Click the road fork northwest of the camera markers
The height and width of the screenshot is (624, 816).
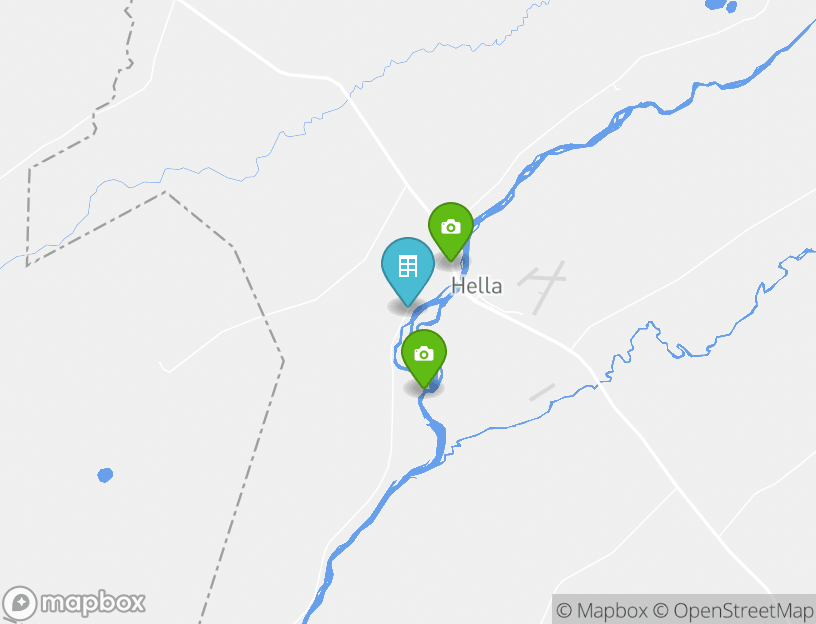point(406,185)
